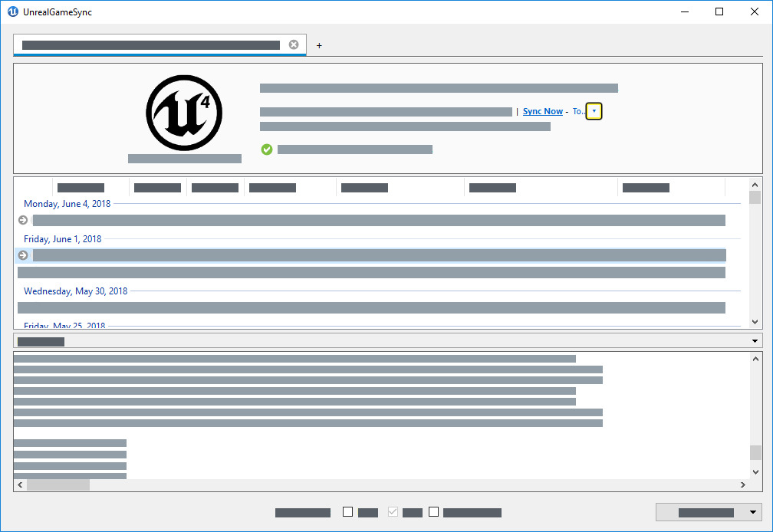Click the Sync Now link

click(x=543, y=111)
